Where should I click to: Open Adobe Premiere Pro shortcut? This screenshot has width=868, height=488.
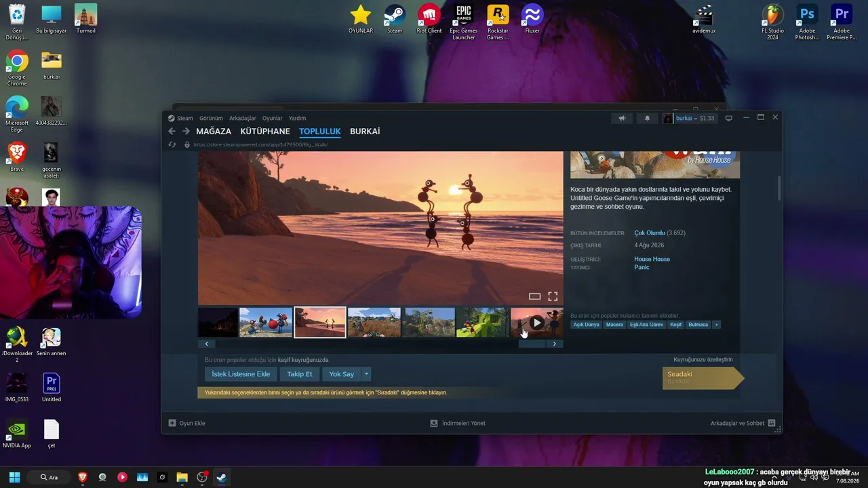pyautogui.click(x=842, y=22)
